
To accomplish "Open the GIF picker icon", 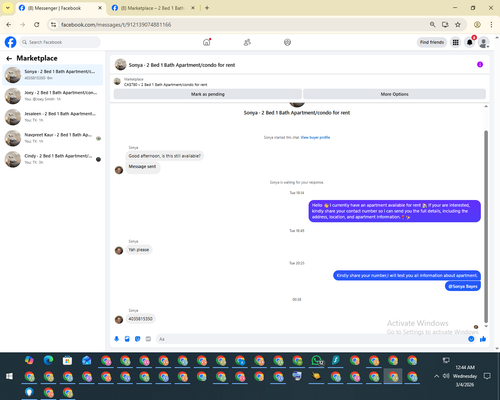I will coord(148,339).
